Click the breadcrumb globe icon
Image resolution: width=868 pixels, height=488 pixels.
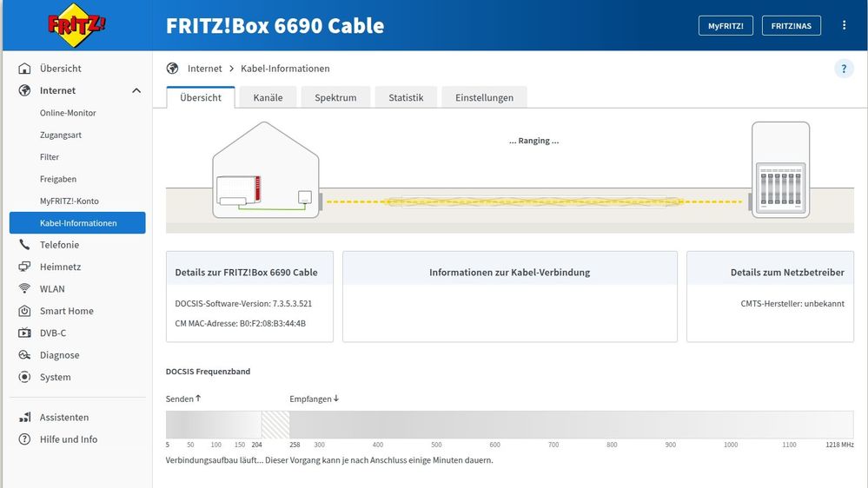coord(172,69)
